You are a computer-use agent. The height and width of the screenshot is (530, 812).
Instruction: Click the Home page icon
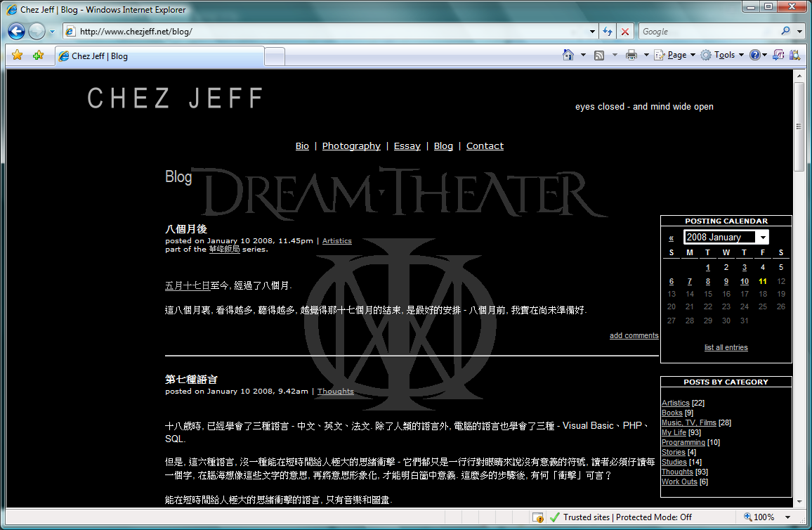click(568, 55)
